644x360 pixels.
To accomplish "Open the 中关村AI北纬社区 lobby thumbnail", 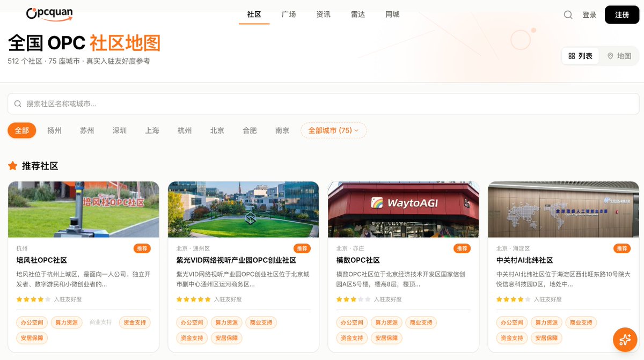I will pyautogui.click(x=563, y=209).
